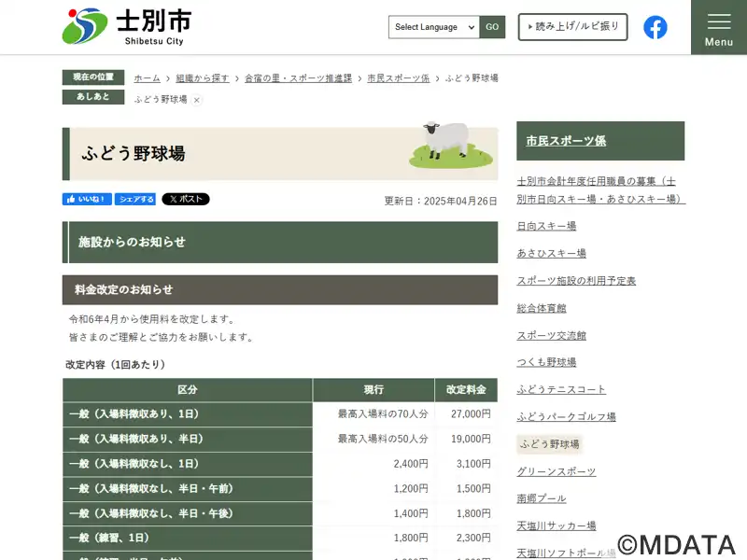The width and height of the screenshot is (747, 560).
Task: Open 合宿の里・スポーツ推進課 breadcrumb link
Action: click(298, 78)
